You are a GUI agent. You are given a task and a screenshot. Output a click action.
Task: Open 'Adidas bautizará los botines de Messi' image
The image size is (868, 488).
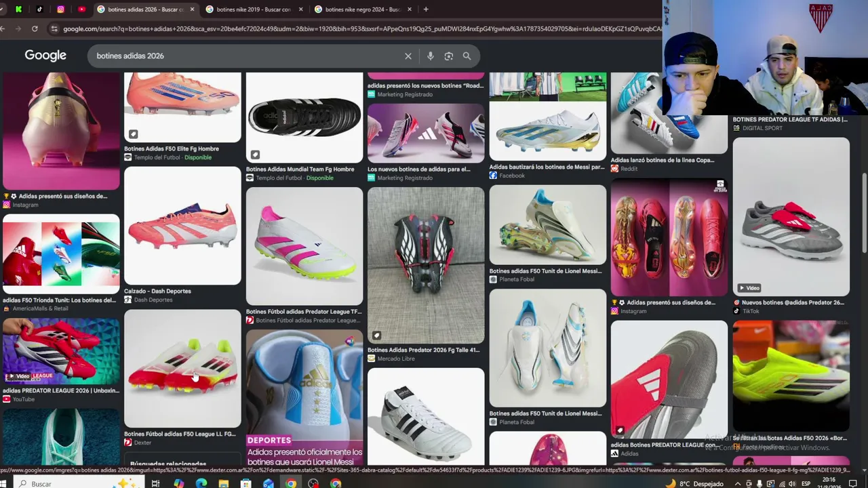[x=548, y=131]
